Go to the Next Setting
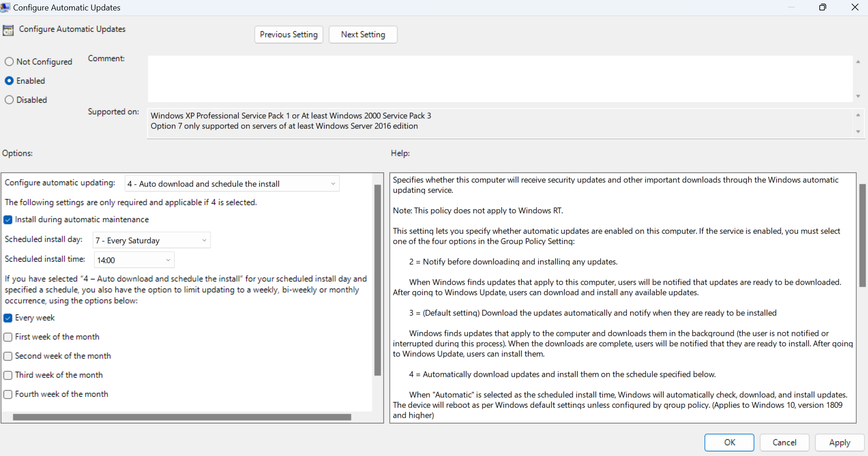868x456 pixels. click(363, 35)
